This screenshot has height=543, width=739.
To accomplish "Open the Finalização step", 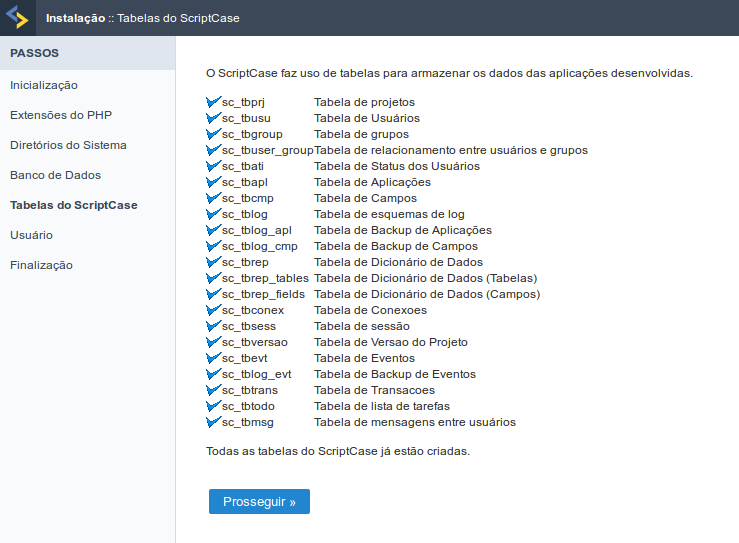I will tap(41, 265).
